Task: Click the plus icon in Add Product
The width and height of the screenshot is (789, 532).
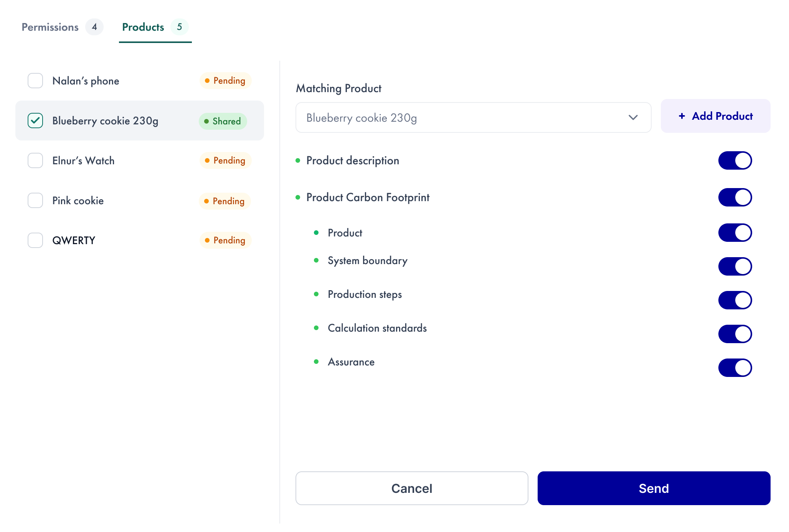Action: coord(682,116)
